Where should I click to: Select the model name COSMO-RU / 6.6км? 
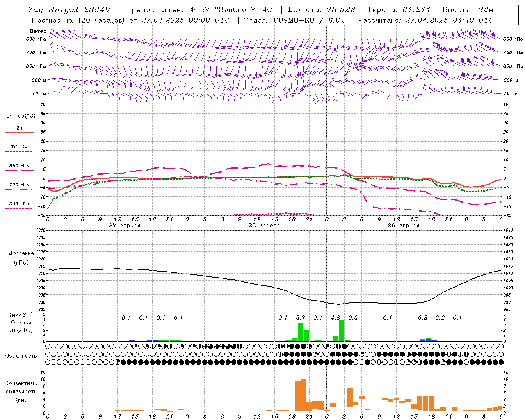click(310, 20)
